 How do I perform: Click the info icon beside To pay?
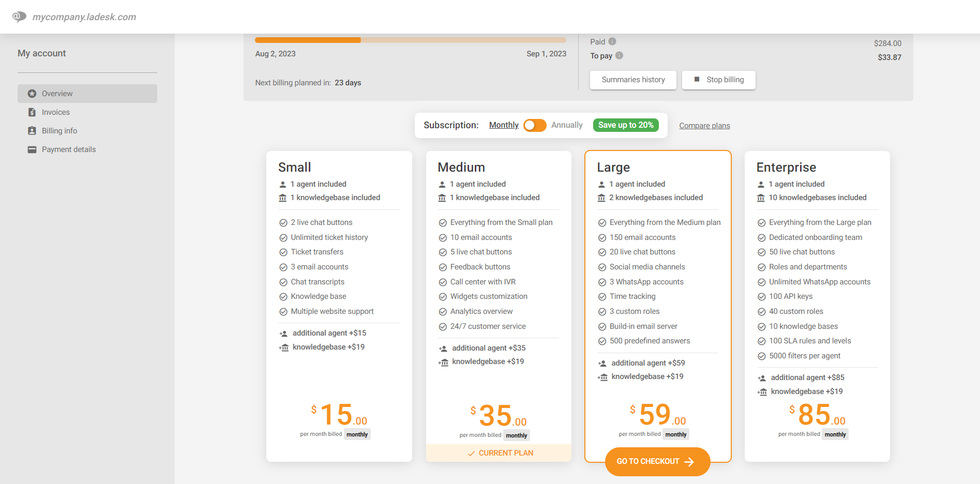[x=620, y=55]
